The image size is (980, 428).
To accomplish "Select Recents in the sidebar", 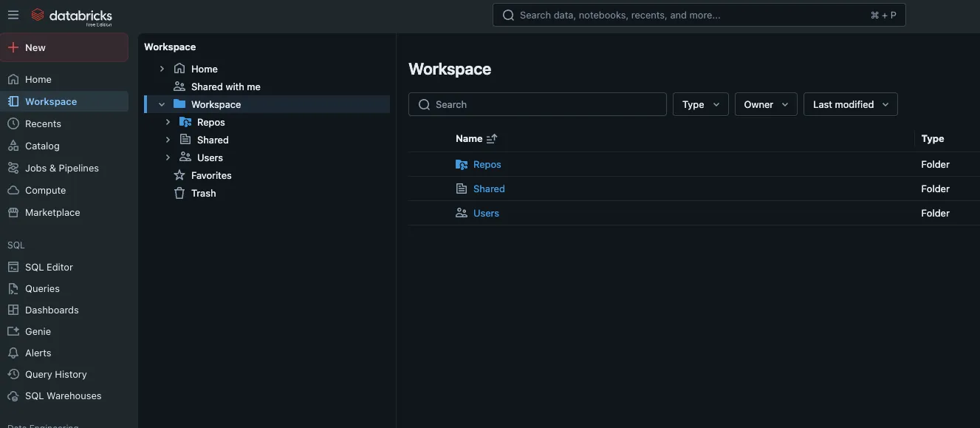I will [x=43, y=123].
